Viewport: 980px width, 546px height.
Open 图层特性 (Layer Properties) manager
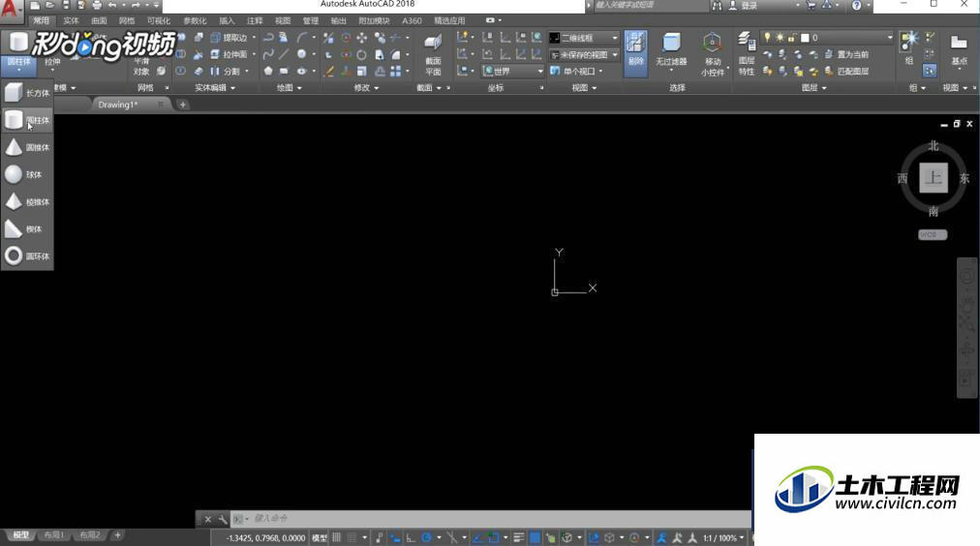(x=747, y=54)
